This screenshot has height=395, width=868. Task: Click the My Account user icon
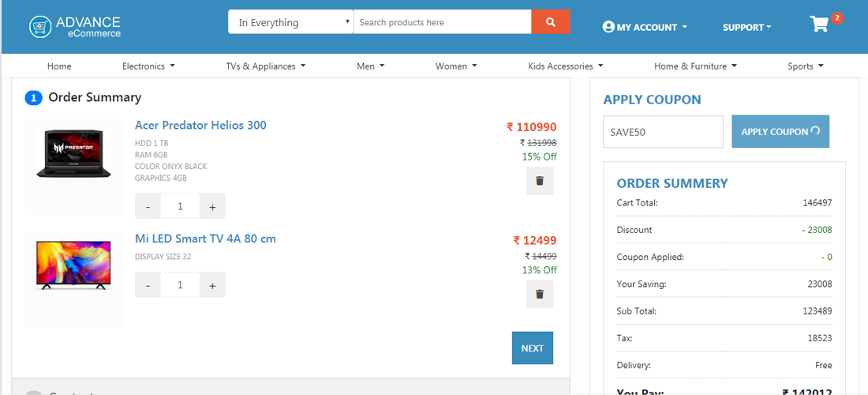pos(608,27)
